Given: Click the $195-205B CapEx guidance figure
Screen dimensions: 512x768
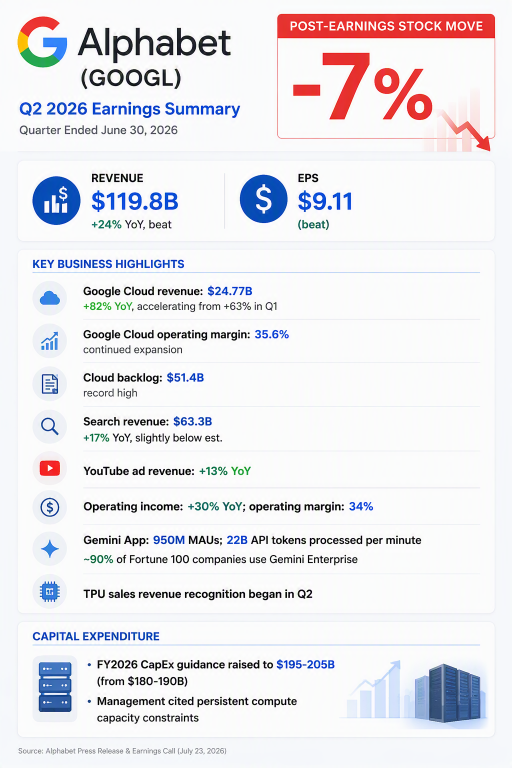Looking at the screenshot, I should (305, 665).
